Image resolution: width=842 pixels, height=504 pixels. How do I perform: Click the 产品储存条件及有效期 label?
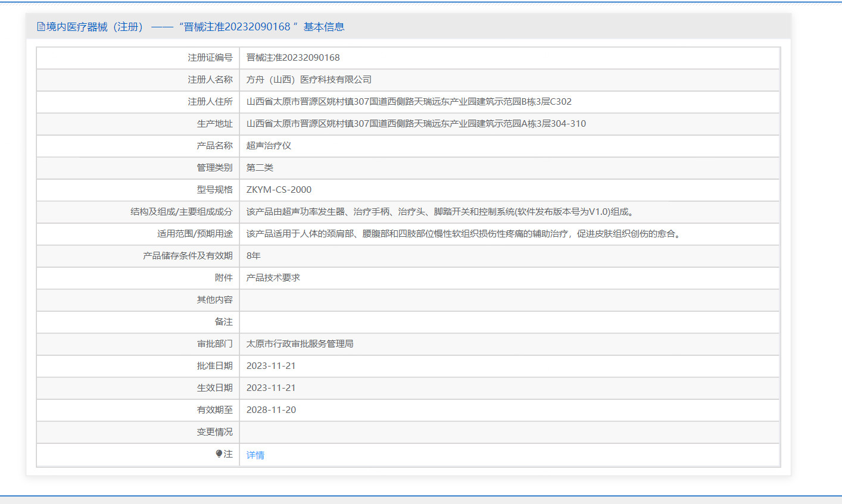pos(188,256)
